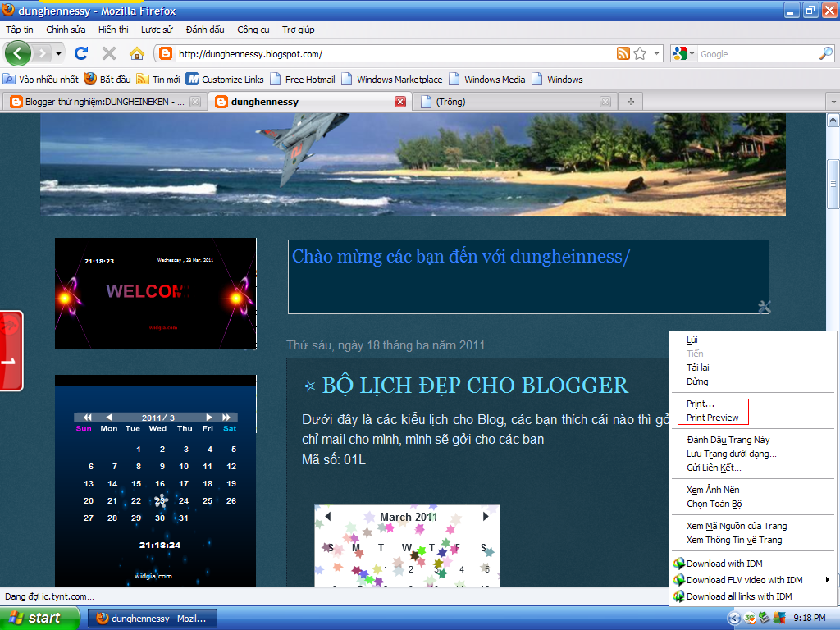Expand the address bar history dropdown
Viewport: 840px width, 630px height.
pyautogui.click(x=656, y=53)
